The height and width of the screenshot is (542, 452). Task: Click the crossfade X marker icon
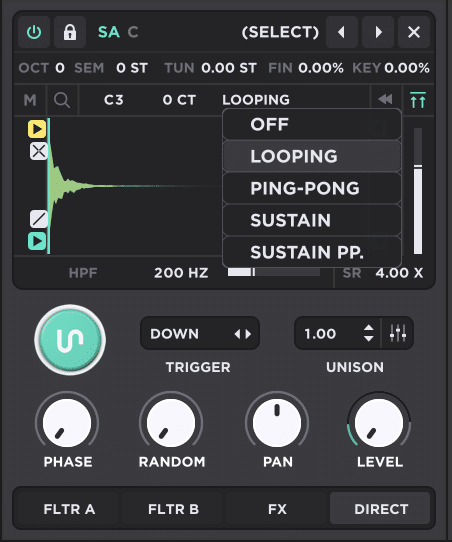click(39, 151)
